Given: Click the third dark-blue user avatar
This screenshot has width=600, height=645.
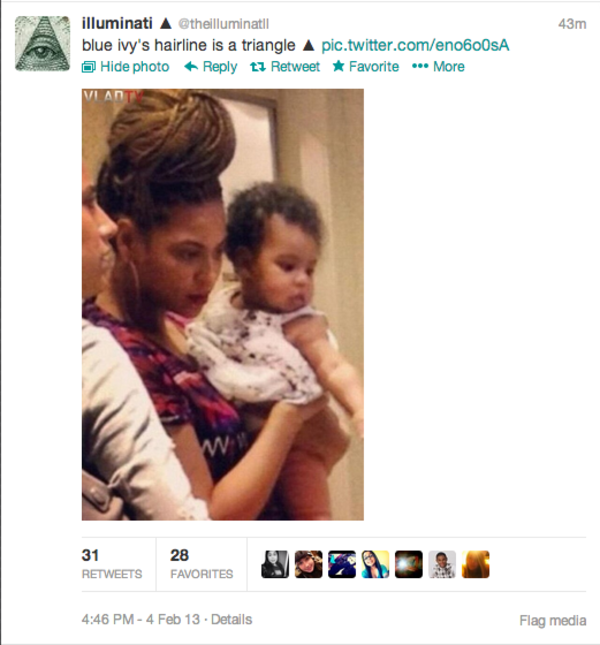Looking at the screenshot, I should click(342, 564).
